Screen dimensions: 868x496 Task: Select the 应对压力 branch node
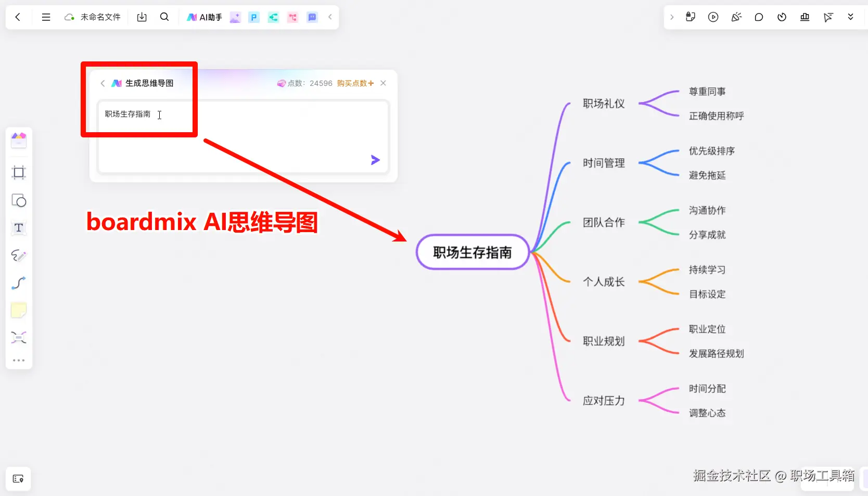pyautogui.click(x=604, y=401)
